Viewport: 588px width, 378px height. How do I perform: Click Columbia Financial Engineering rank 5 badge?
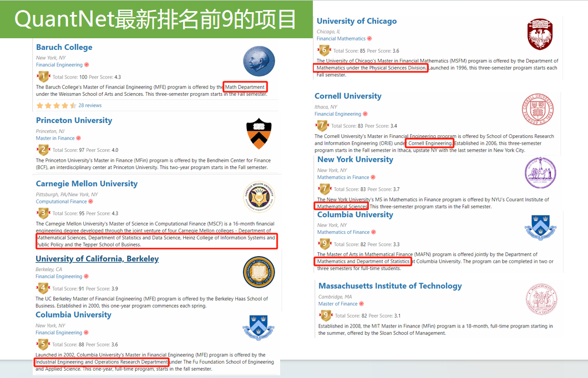click(x=43, y=344)
